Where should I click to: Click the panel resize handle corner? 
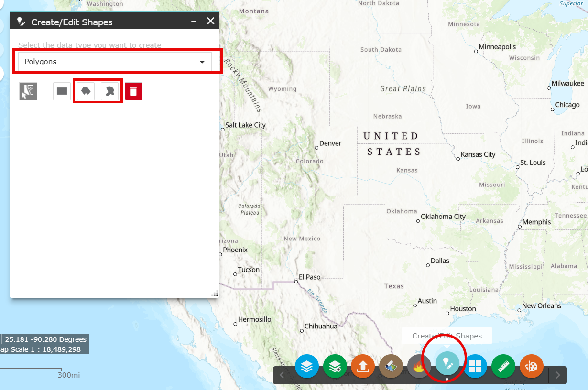[x=215, y=294]
